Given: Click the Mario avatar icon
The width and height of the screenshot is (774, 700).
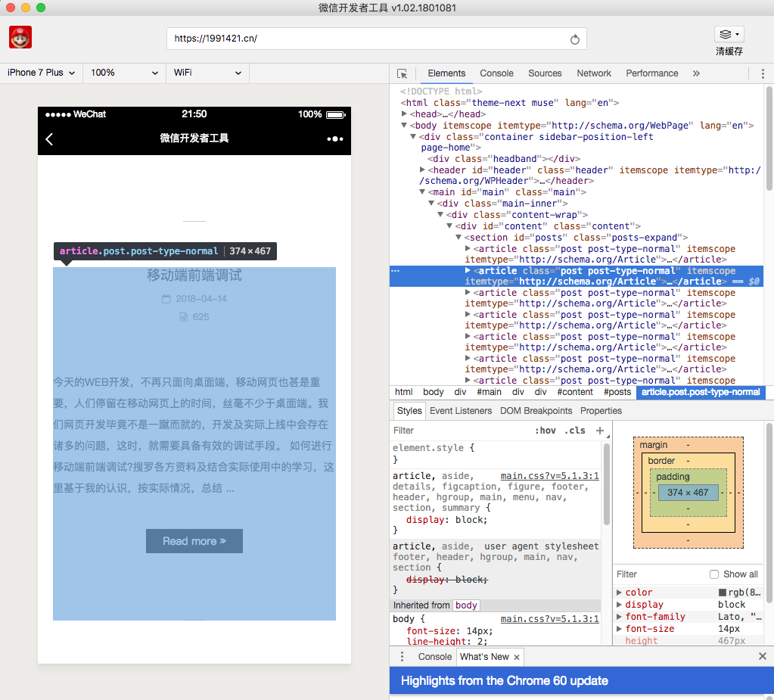Looking at the screenshot, I should (20, 38).
